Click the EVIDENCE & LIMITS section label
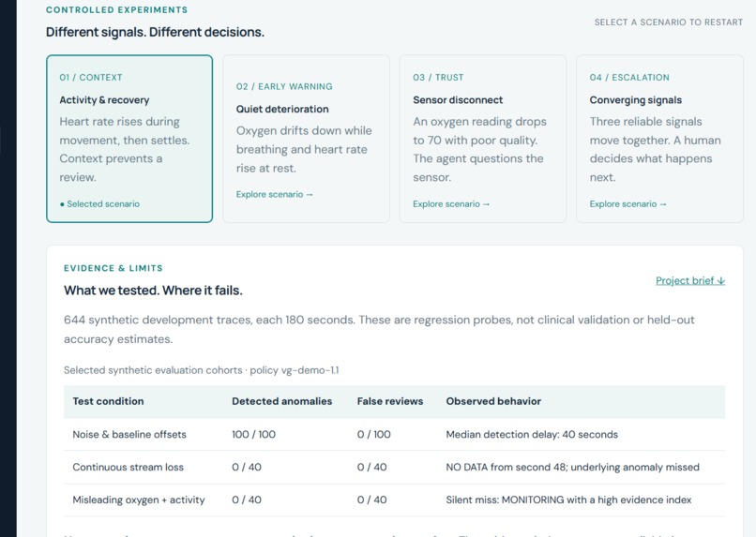 point(113,268)
